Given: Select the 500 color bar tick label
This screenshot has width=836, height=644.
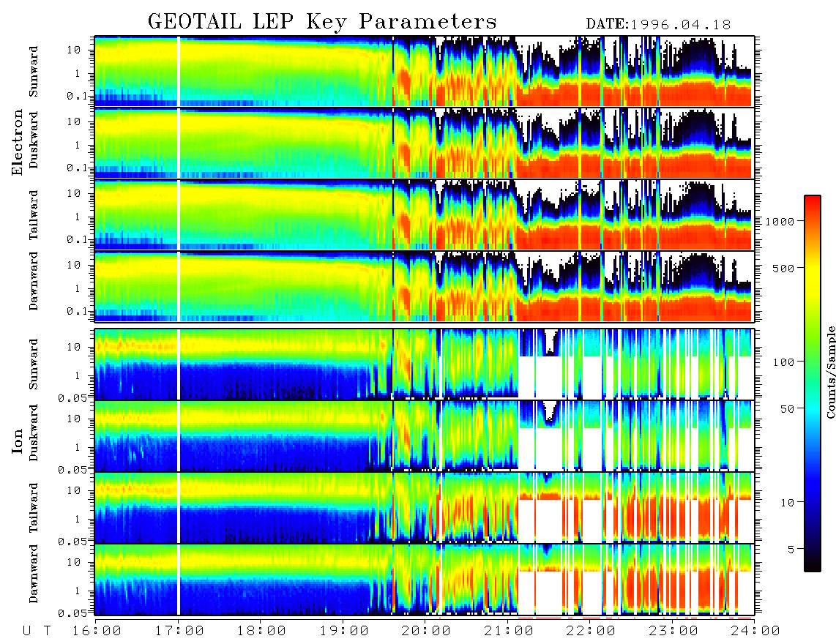Looking at the screenshot, I should pyautogui.click(x=783, y=268).
